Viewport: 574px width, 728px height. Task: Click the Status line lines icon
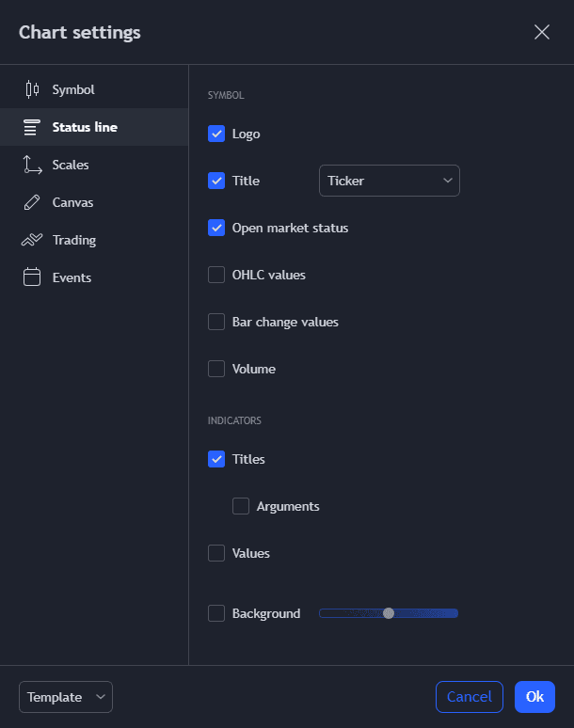(x=32, y=127)
